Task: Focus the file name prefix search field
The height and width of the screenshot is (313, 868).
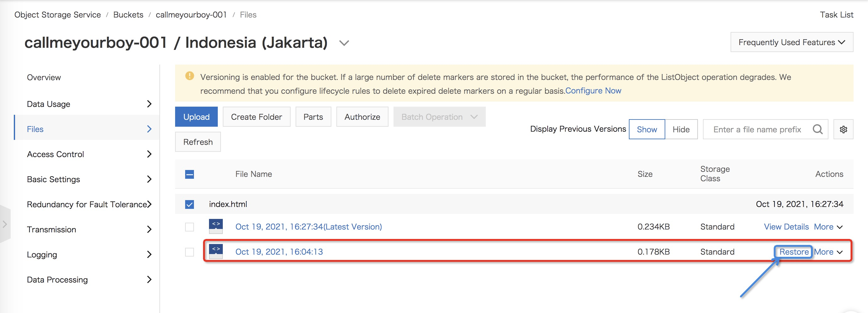Action: [x=757, y=130]
